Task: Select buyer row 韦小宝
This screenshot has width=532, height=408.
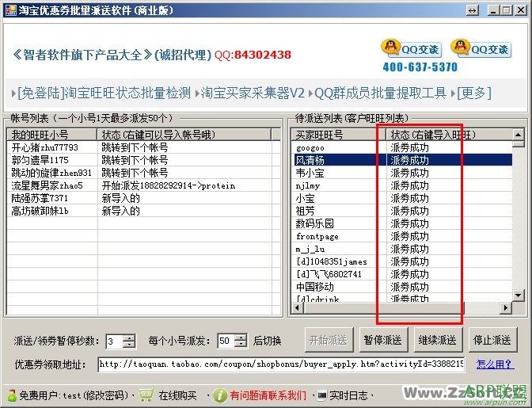Action: (402, 173)
